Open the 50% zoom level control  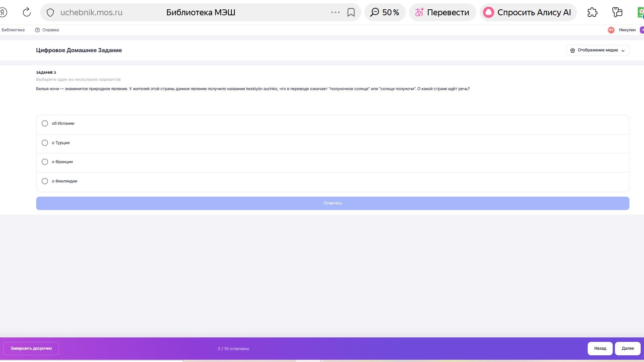[385, 12]
